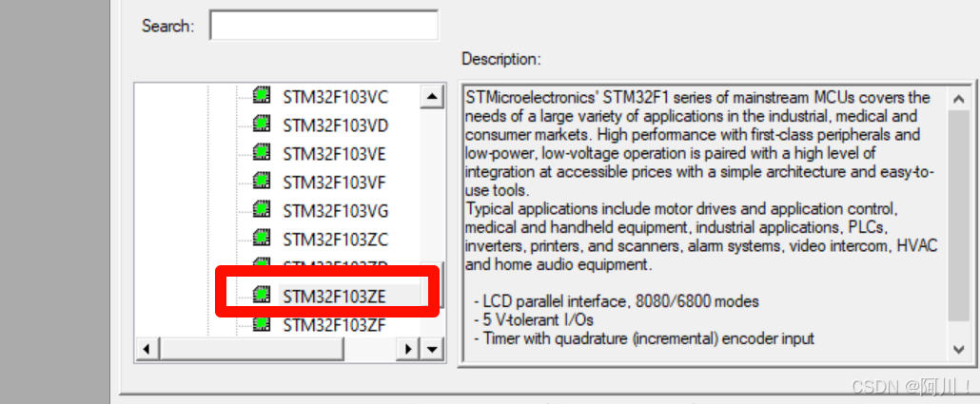Choose STM32F103VG device name

[x=335, y=212]
